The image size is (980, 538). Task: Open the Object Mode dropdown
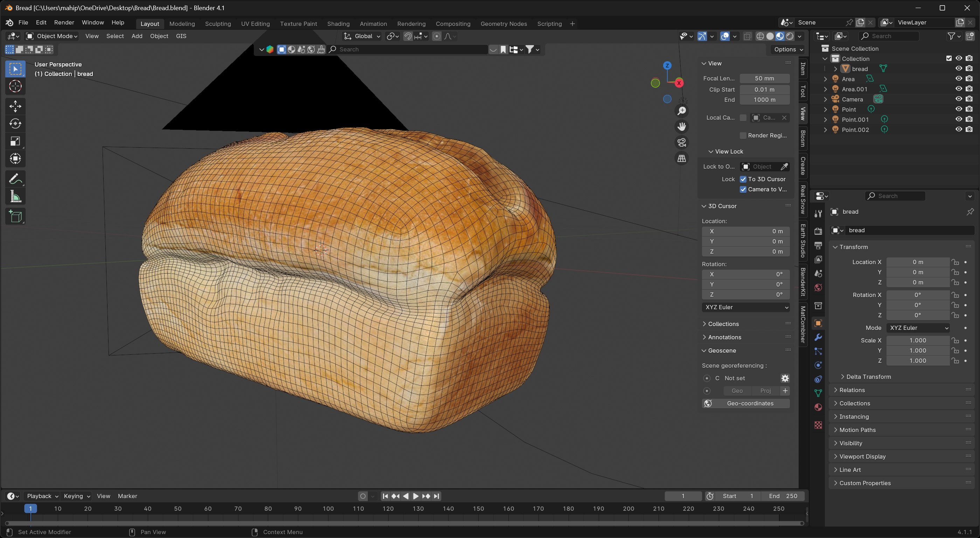(52, 36)
